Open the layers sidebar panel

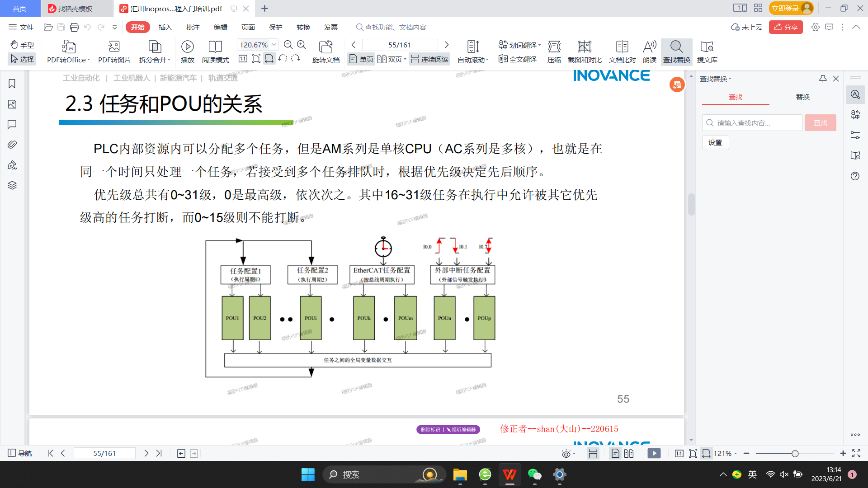point(12,185)
